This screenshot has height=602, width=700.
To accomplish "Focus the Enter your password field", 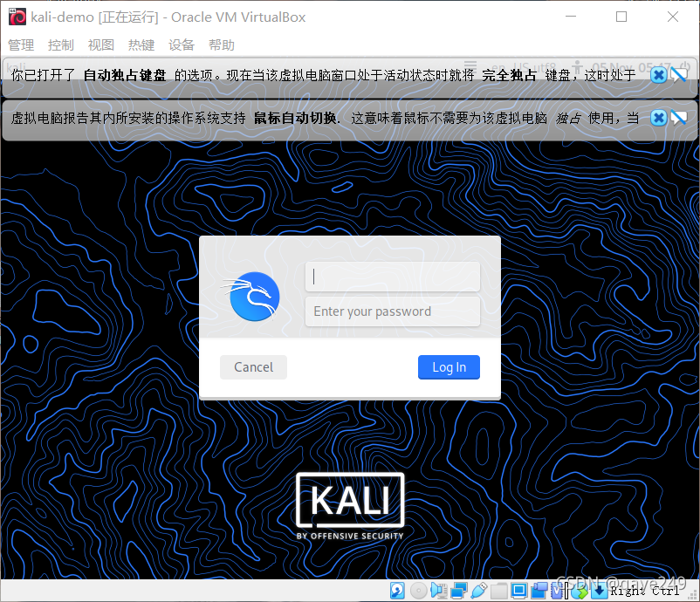I will [393, 311].
